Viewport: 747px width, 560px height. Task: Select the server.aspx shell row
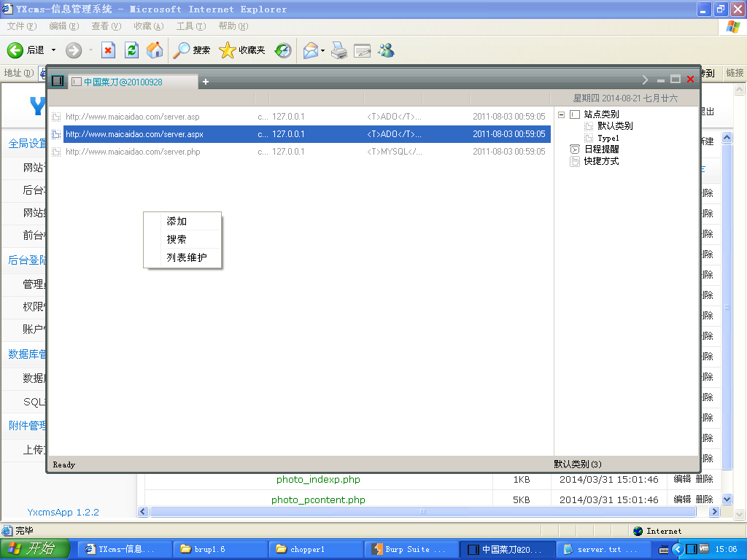[x=300, y=134]
